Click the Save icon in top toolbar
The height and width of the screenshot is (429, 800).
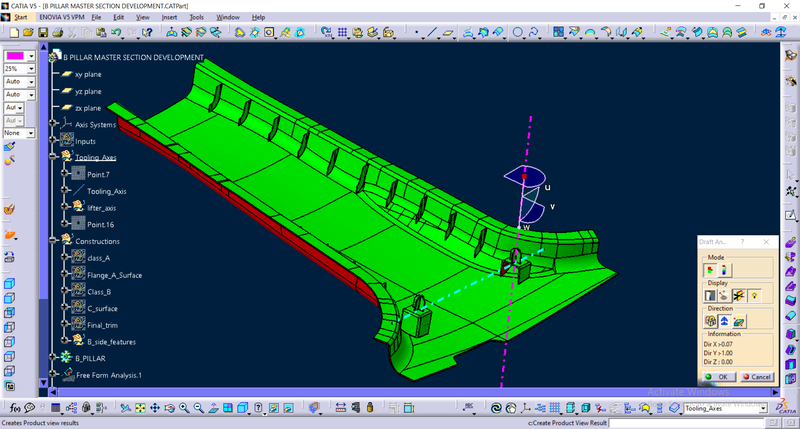[x=42, y=32]
